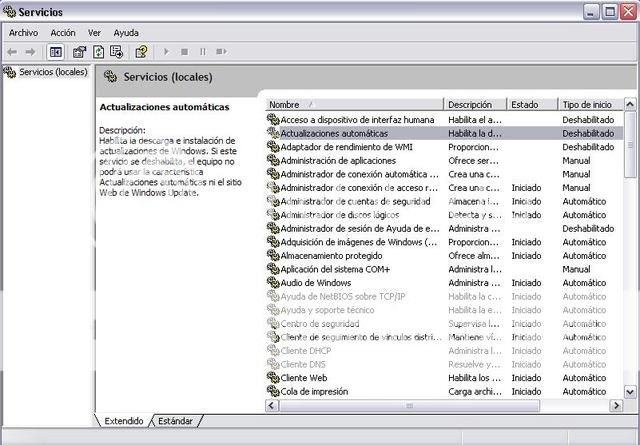Sort by the Descripción column header
Screen dimensions: 640x445
pyautogui.click(x=475, y=105)
